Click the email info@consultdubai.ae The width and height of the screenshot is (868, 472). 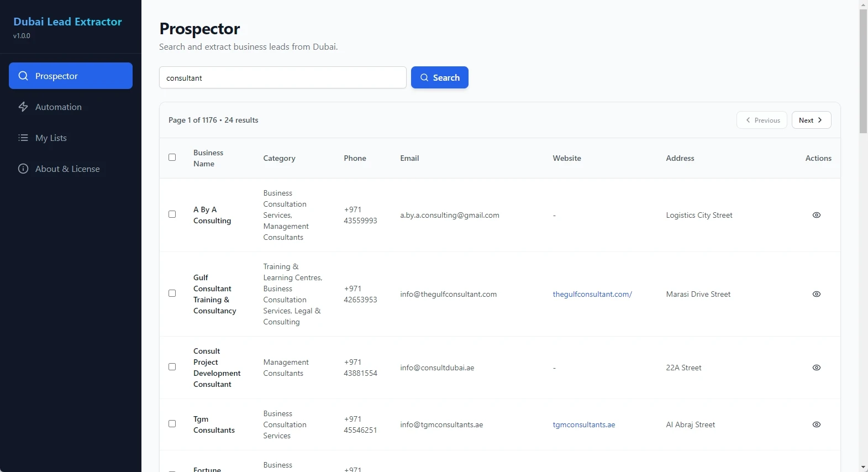tap(437, 368)
